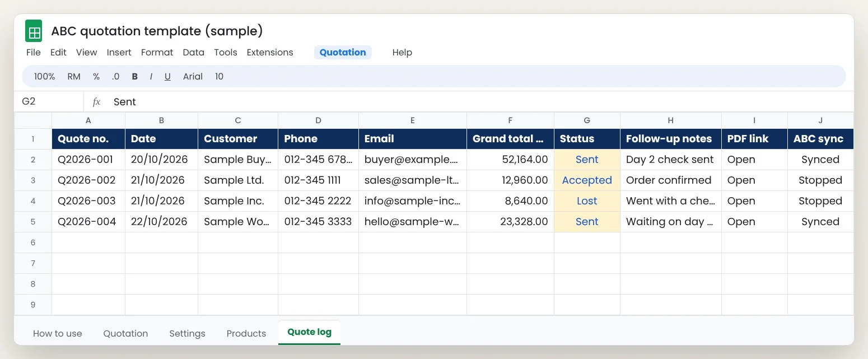The height and width of the screenshot is (359, 868).
Task: Open the Lost status cell
Action: (587, 201)
